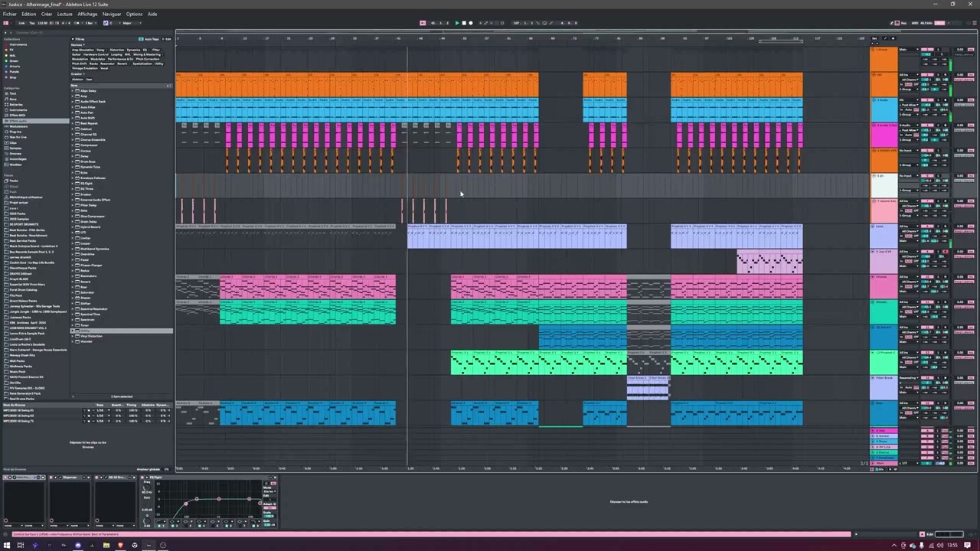
Task: Expand Align Delay in device list
Action: [73, 90]
